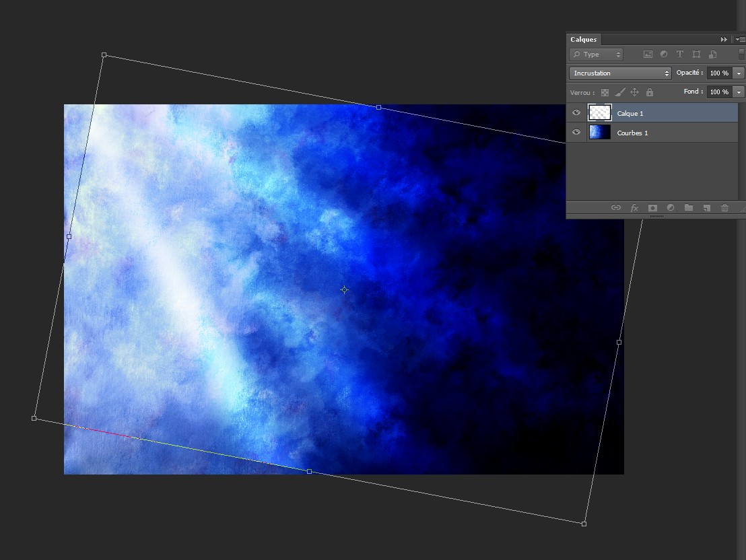
Task: Filter layers by pixel layers icon
Action: pyautogui.click(x=648, y=55)
